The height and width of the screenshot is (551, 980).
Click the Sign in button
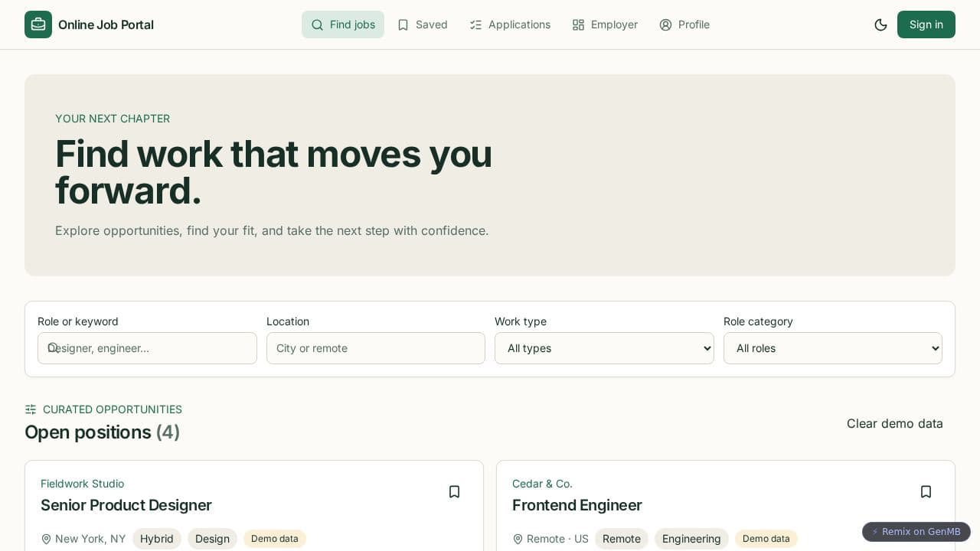click(926, 24)
